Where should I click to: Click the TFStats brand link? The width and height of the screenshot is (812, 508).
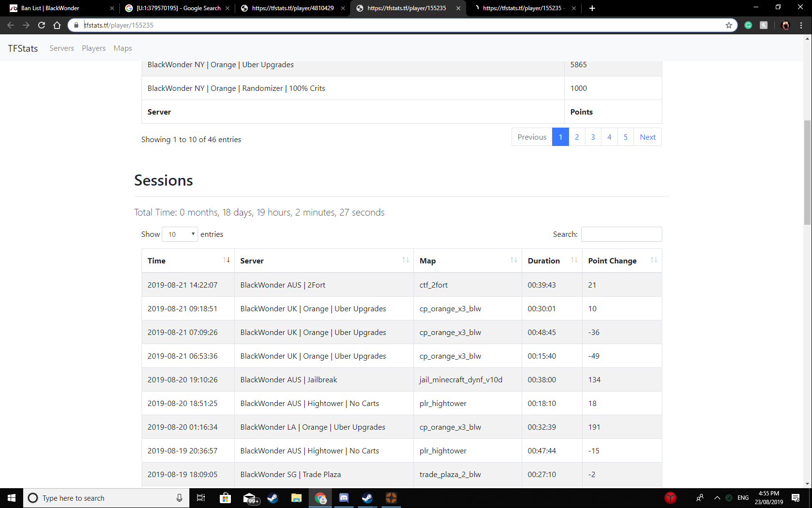tap(23, 48)
